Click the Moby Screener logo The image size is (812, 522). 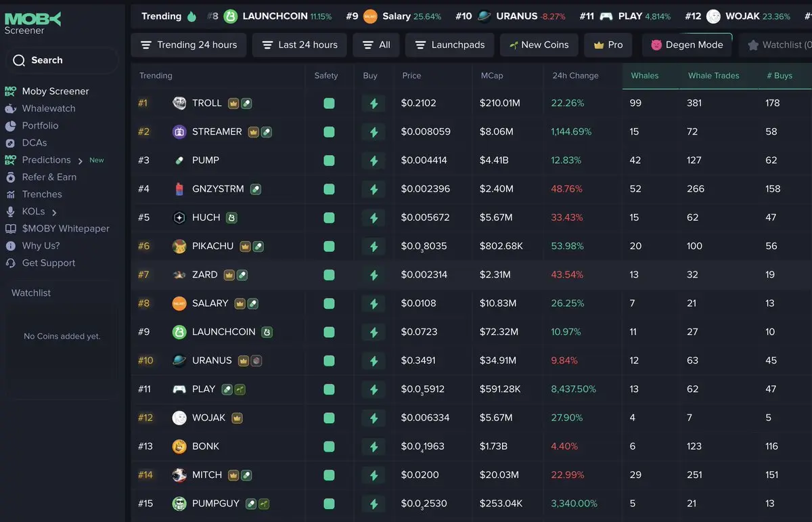pos(32,22)
